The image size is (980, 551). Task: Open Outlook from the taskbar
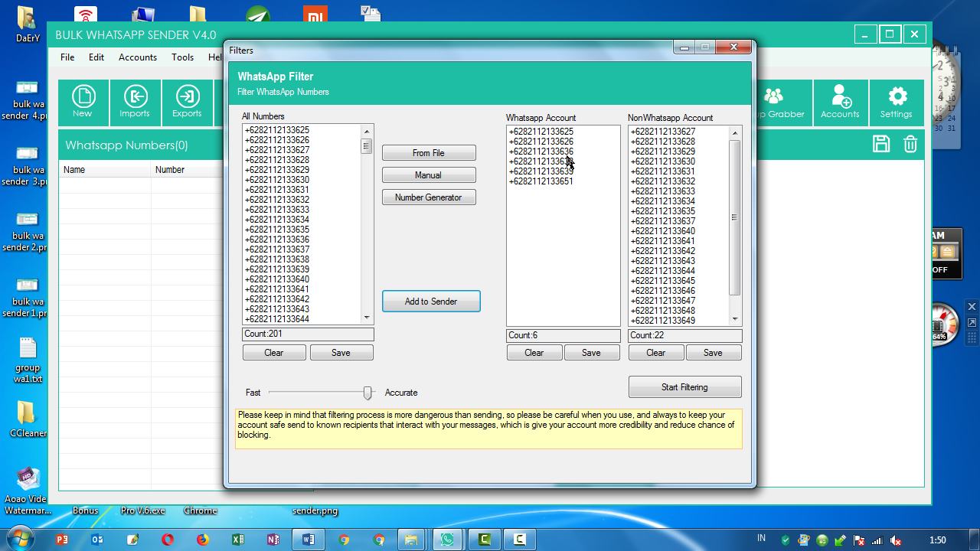97,540
